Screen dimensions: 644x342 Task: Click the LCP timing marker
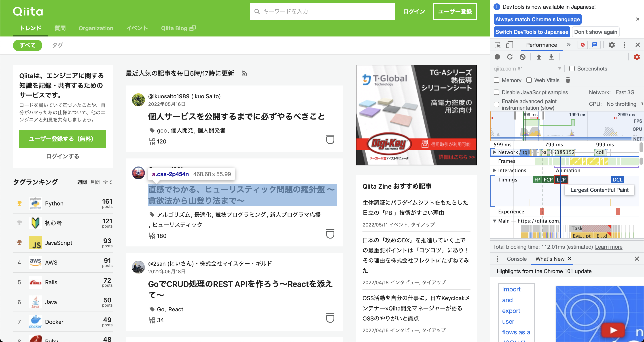(x=561, y=180)
